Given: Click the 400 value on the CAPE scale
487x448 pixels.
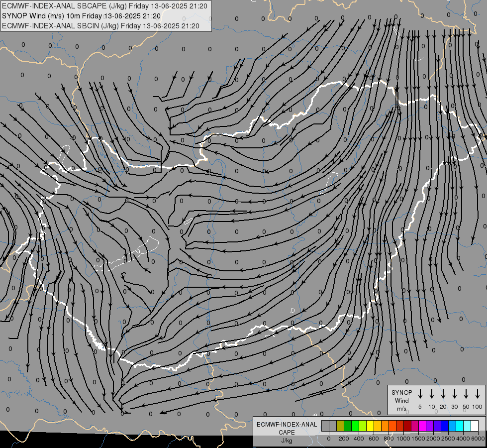Looking at the screenshot, I should tap(359, 439).
